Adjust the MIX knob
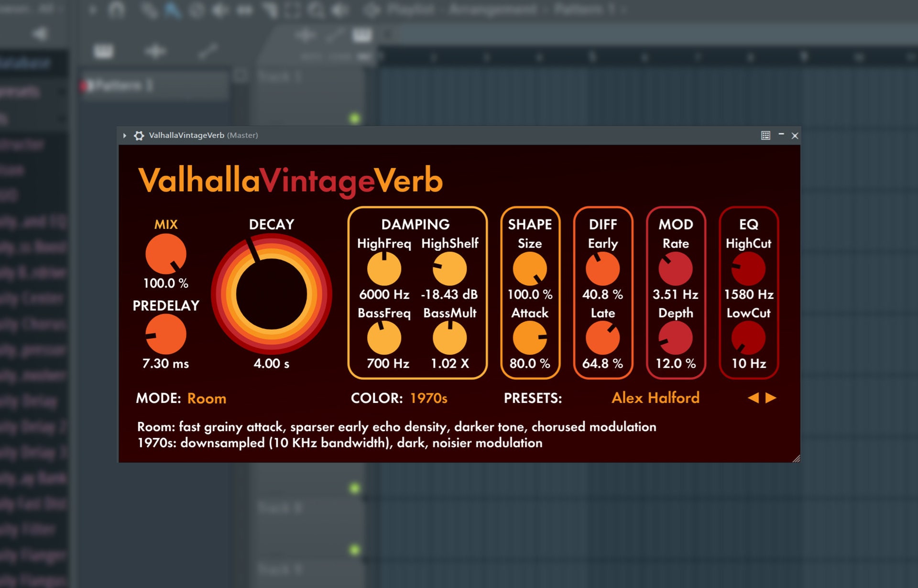918x588 pixels. [165, 253]
